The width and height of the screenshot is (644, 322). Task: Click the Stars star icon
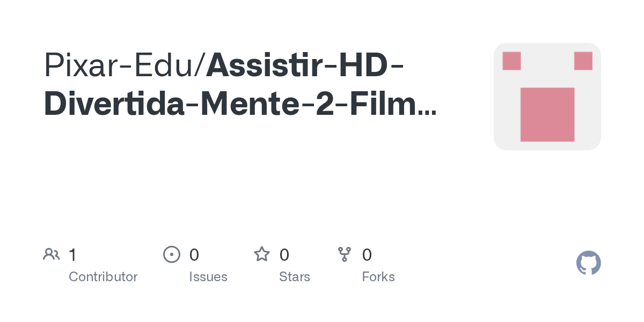(x=262, y=254)
